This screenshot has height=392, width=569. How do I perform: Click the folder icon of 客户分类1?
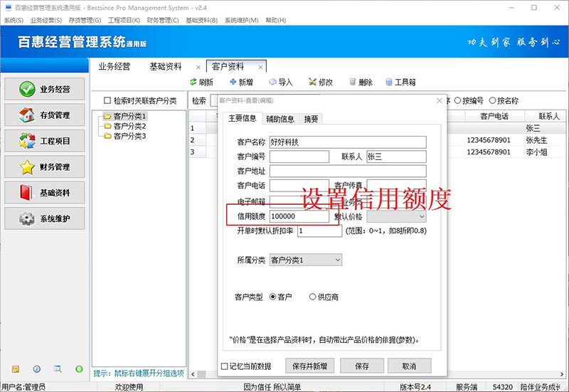pos(107,117)
